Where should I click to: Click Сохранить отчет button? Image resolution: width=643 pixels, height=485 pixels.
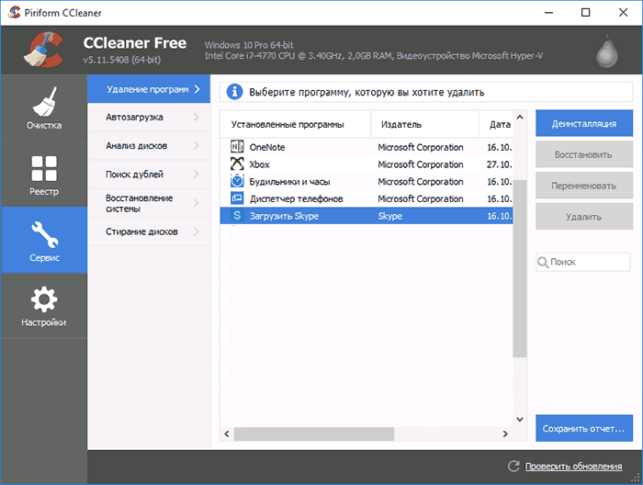click(584, 428)
